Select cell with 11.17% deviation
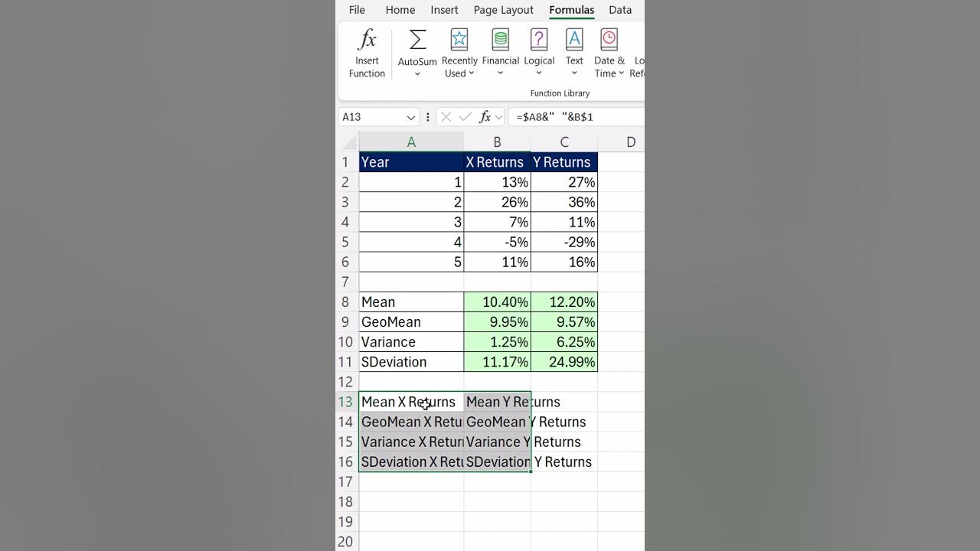The height and width of the screenshot is (551, 980). click(497, 361)
